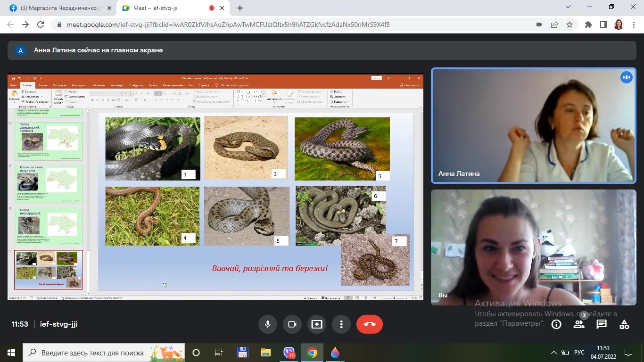Switch to the Facebook Маргарита Чередниченко tab
The image size is (644, 362).
click(x=59, y=8)
